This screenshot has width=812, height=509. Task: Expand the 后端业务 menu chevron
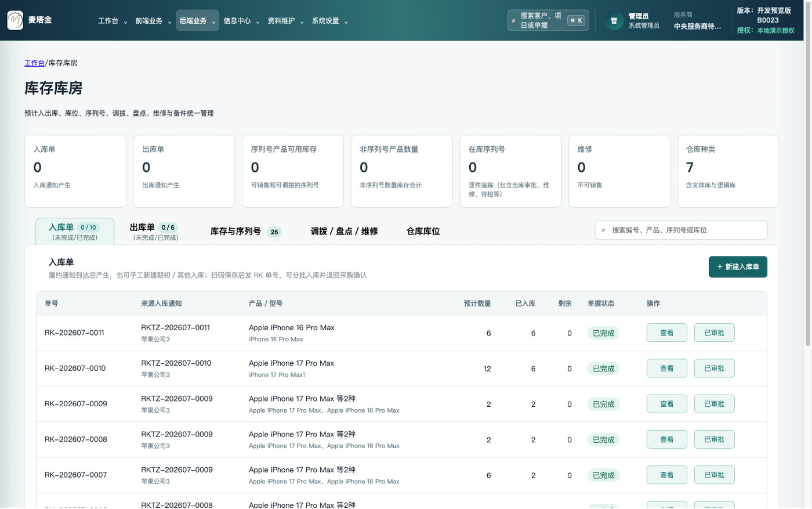coord(213,22)
